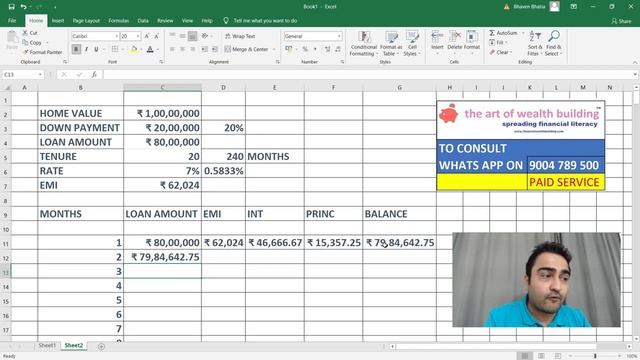Click the Tell me what you want to do box

pyautogui.click(x=265, y=20)
